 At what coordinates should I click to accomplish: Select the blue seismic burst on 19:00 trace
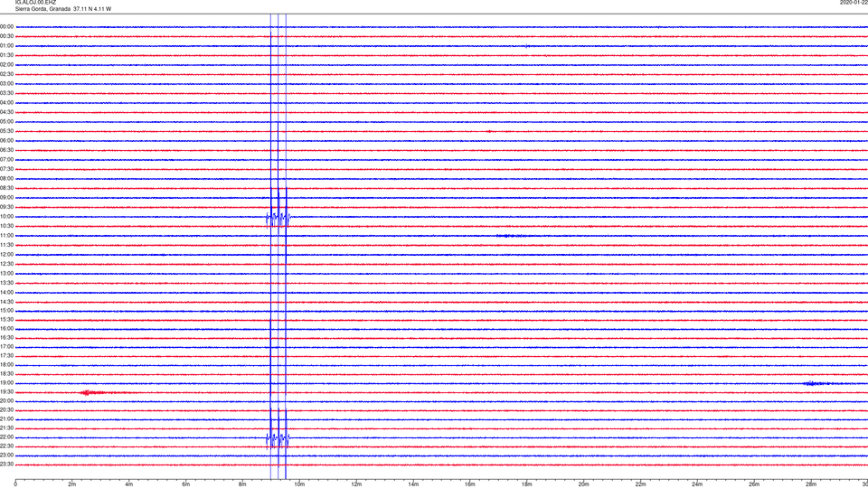[x=818, y=383]
